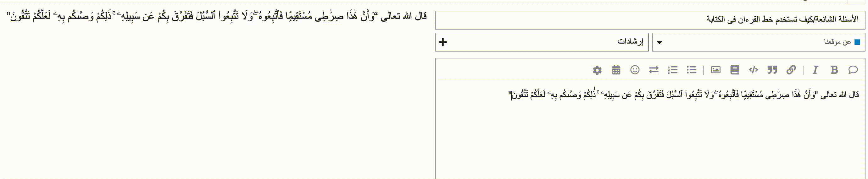The image size is (868, 179).
Task: Upload an image using picture icon
Action: [715, 70]
